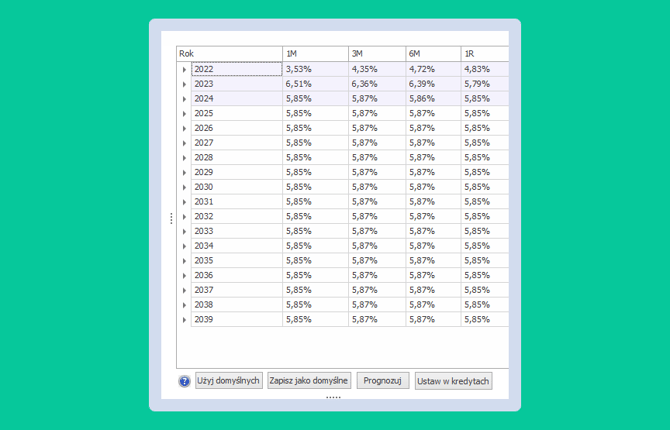This screenshot has width=670, height=430.
Task: Select the 3,53% cell for 2022
Action: tap(315, 69)
